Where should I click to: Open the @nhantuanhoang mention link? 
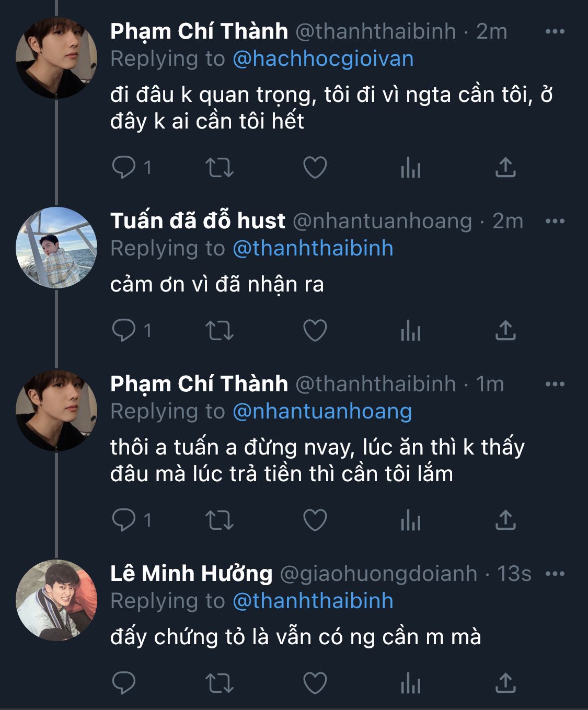tap(322, 411)
